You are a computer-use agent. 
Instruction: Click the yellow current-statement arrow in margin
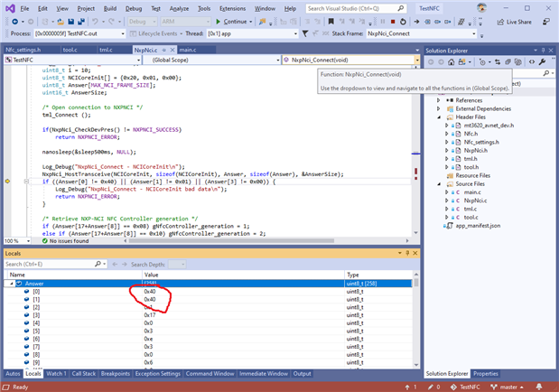click(8, 182)
